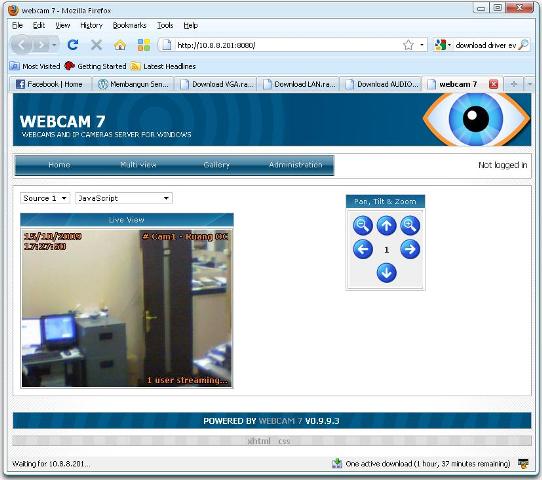Open the Source 1 dropdown
The height and width of the screenshot is (480, 542).
tap(45, 198)
